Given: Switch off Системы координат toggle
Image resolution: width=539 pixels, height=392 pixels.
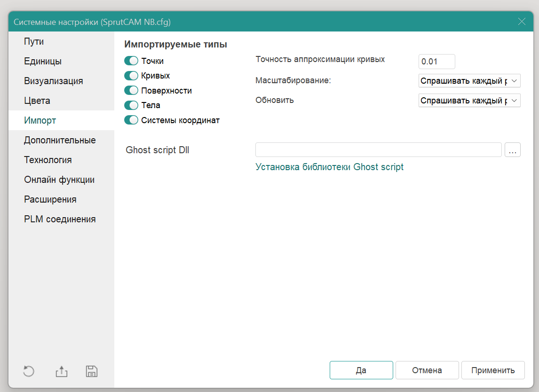Looking at the screenshot, I should (131, 120).
